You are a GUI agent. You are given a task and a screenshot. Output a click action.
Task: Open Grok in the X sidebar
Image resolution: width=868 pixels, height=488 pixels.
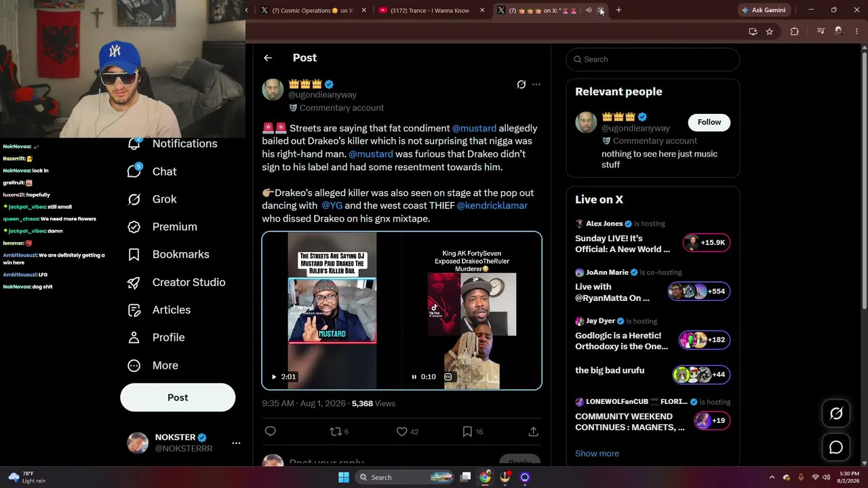pyautogui.click(x=153, y=199)
